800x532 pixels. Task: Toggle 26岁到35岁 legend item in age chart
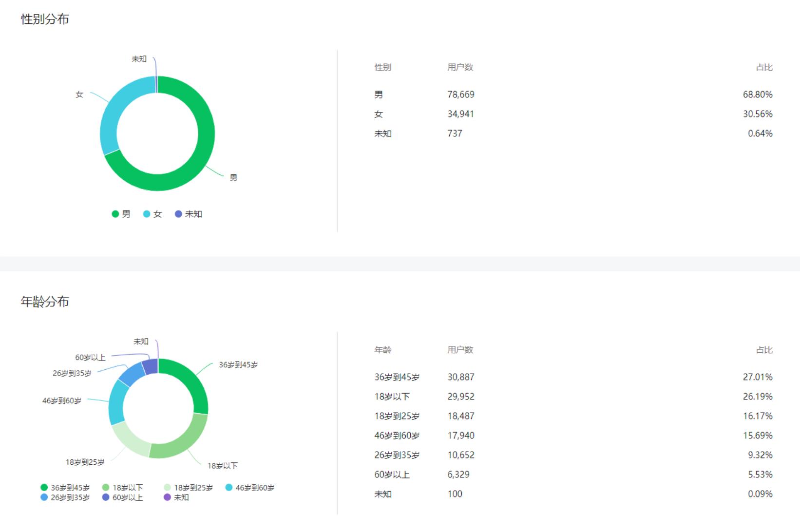(65, 497)
